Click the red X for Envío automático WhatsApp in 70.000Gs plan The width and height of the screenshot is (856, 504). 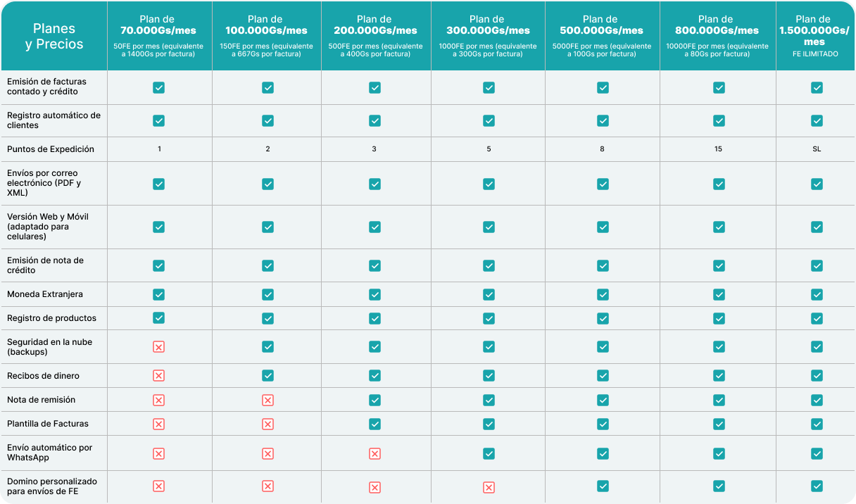[x=159, y=453]
